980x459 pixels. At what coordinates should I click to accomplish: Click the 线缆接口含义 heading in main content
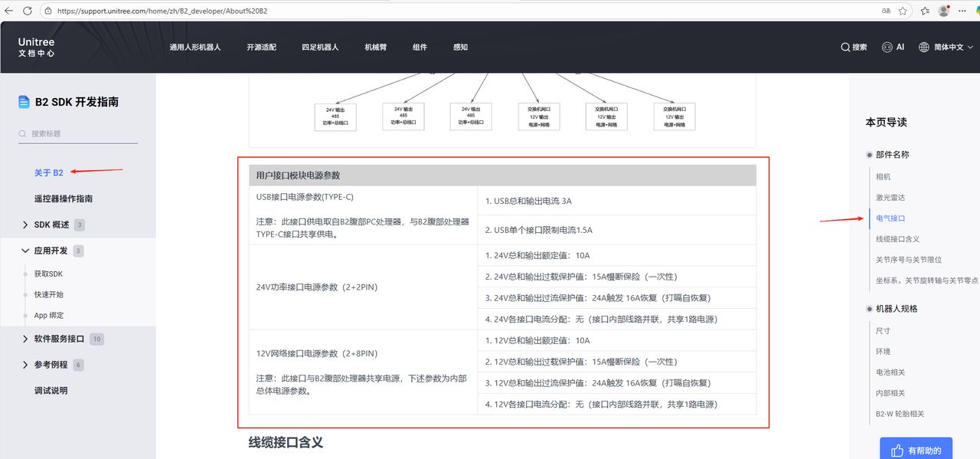[286, 443]
